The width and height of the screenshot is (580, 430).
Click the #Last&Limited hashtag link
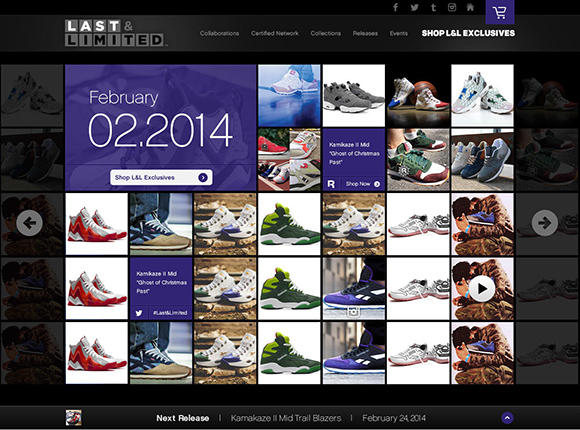170,313
